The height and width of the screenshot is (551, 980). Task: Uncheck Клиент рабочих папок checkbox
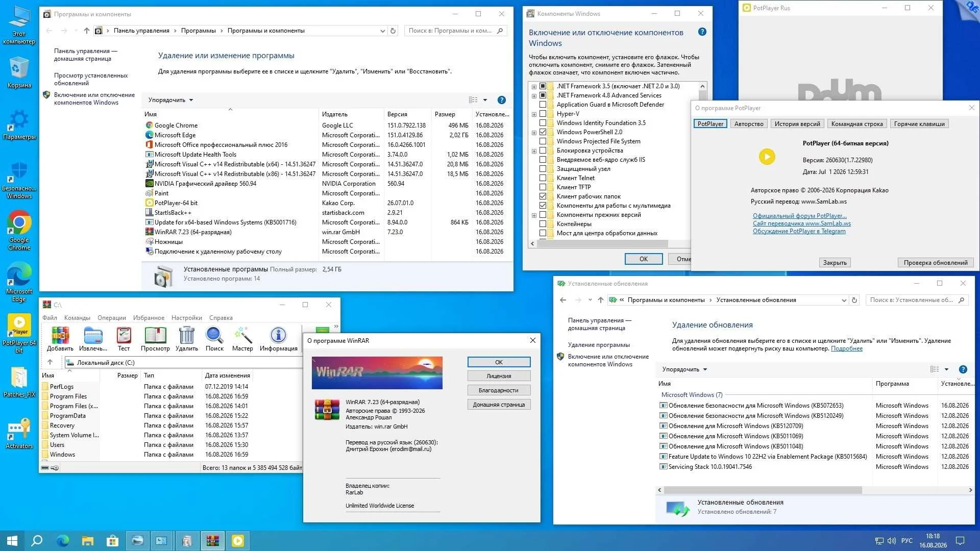point(543,196)
